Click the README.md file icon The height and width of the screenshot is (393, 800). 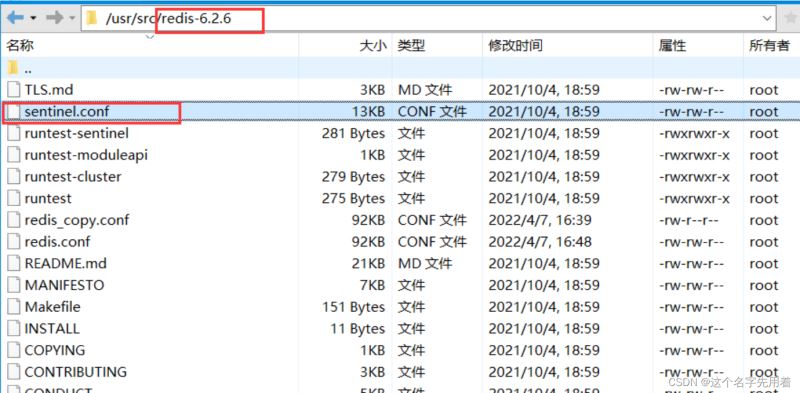click(14, 263)
